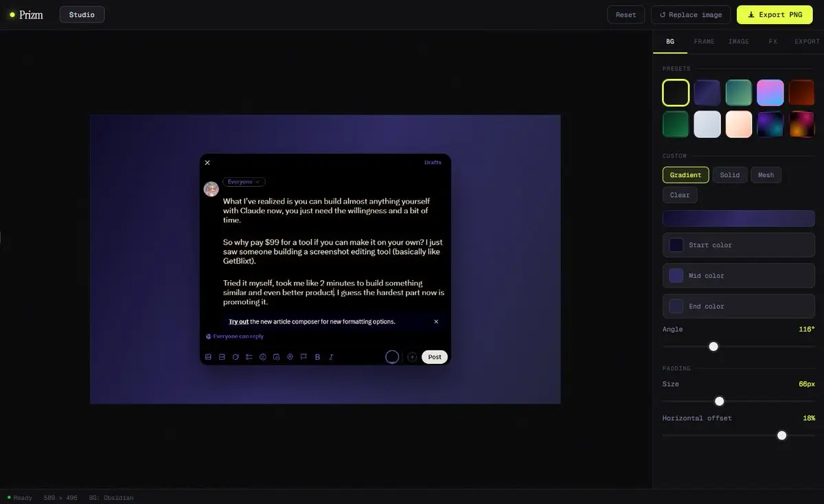The image size is (824, 504).
Task: Select the dark green preset swatch
Action: 676,124
